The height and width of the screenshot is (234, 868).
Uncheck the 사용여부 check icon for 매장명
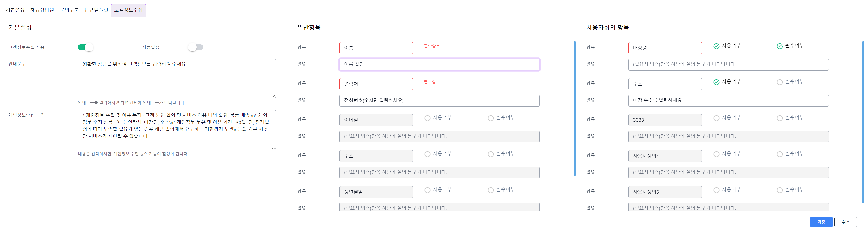(716, 46)
